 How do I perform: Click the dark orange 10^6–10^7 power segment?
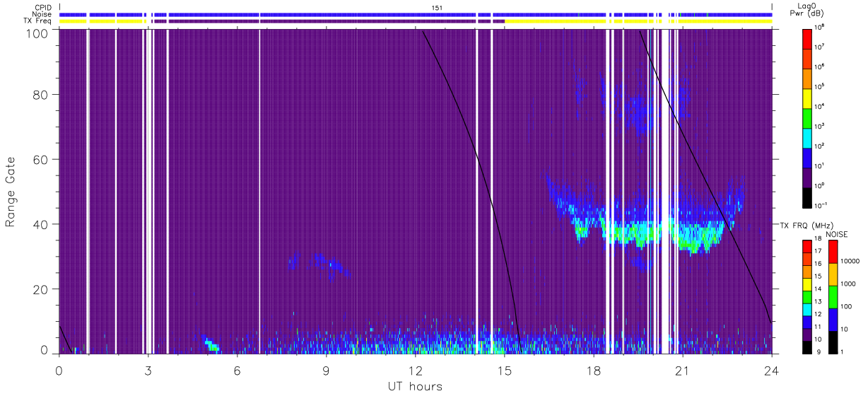807,58
